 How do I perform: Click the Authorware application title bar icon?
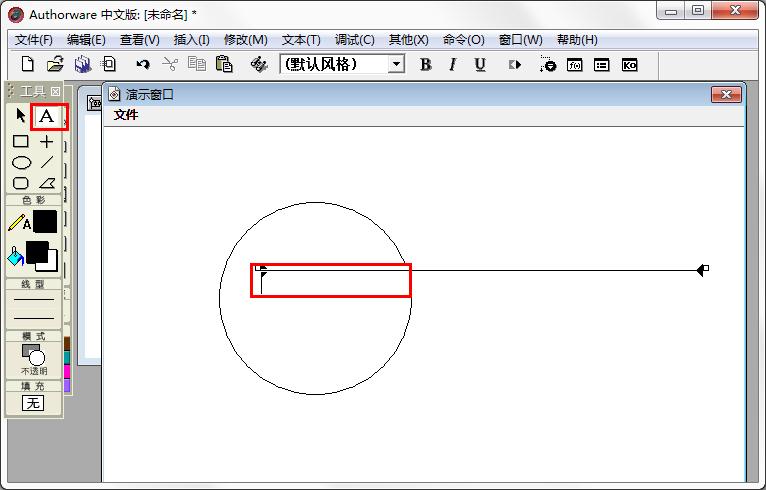tap(16, 15)
